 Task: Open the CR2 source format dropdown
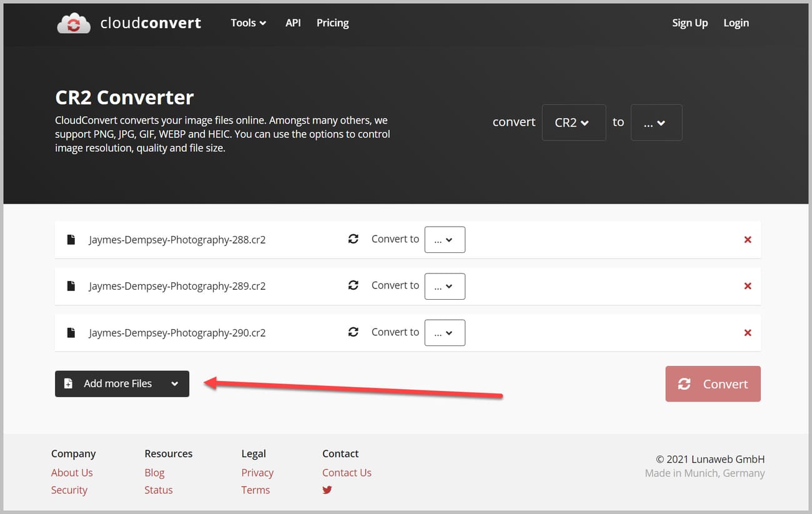[x=573, y=122]
